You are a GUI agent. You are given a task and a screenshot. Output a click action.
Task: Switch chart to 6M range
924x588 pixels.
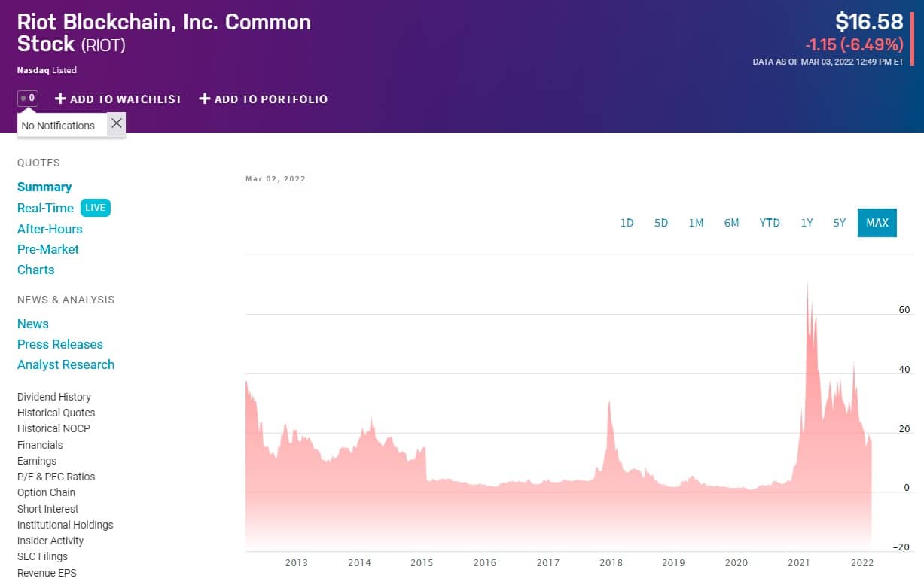(731, 223)
